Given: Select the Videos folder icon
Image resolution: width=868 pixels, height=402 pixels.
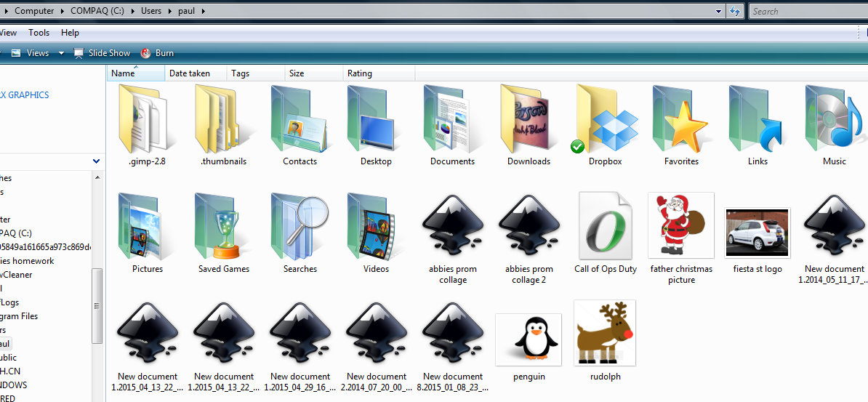Looking at the screenshot, I should (376, 227).
